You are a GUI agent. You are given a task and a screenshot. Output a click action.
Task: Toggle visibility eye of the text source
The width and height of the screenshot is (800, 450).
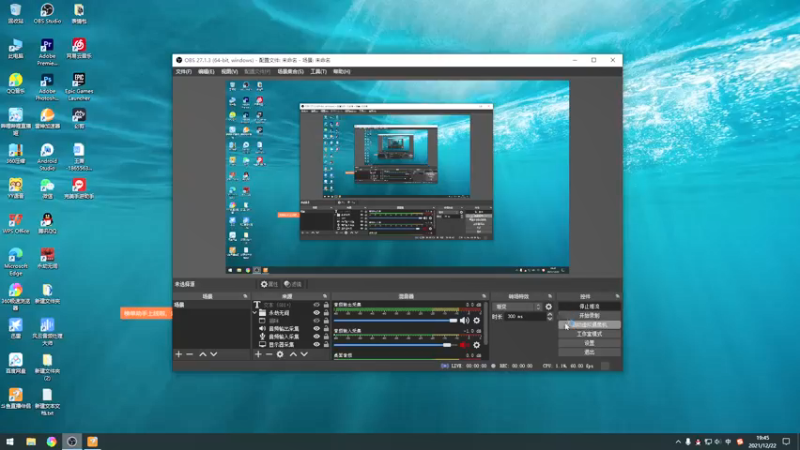click(316, 305)
